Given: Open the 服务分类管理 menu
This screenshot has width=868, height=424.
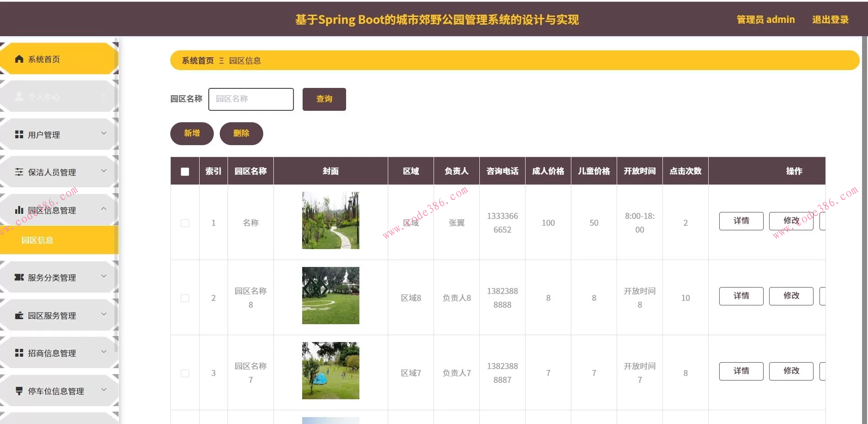Looking at the screenshot, I should (x=59, y=277).
